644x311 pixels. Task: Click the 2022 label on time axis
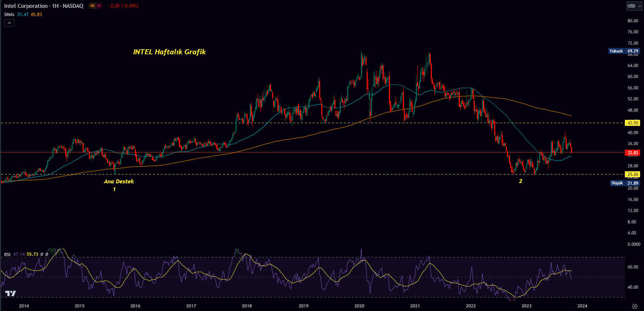point(471,306)
